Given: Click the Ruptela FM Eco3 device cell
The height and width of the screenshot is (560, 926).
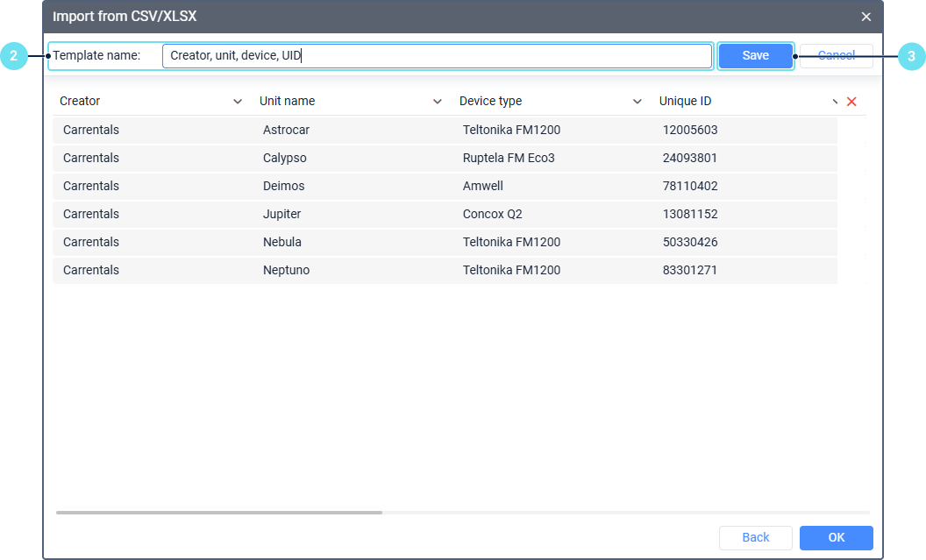Looking at the screenshot, I should tap(509, 158).
